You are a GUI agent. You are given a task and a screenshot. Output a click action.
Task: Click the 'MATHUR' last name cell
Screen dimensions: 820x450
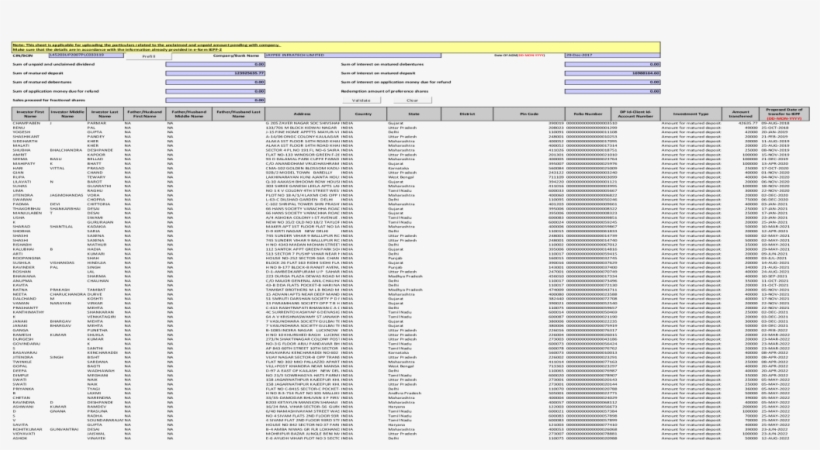click(96, 245)
